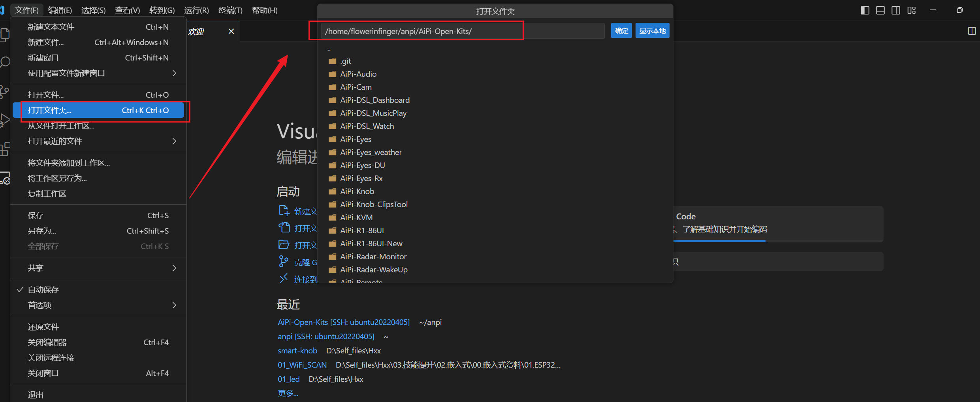Viewport: 980px width, 402px height.
Task: Click the clone Git repository icon
Action: [284, 262]
